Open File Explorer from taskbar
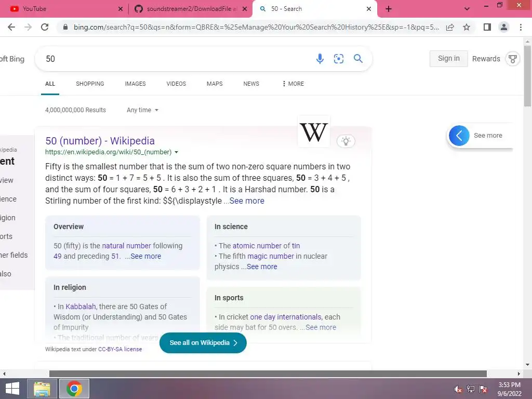 (42, 389)
